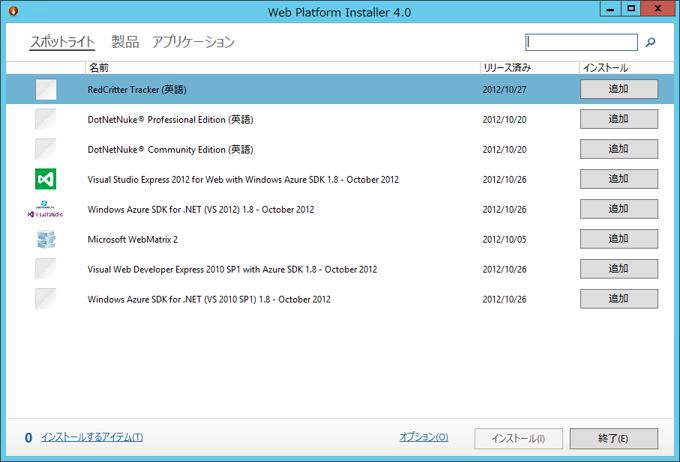Add DotNetNuke Community Edition via 追加
Viewport: 680px width, 462px height.
(x=619, y=149)
